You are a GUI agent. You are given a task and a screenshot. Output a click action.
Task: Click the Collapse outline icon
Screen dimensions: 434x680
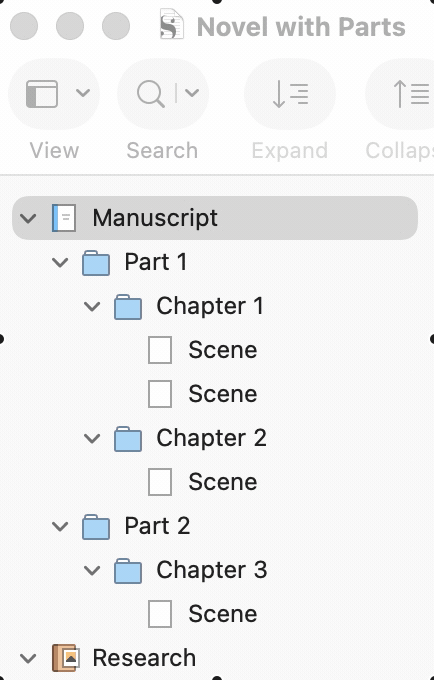click(x=411, y=94)
